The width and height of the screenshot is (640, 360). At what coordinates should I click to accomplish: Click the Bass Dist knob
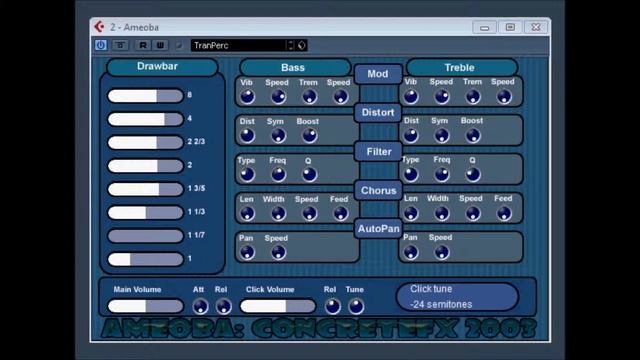pos(247,136)
